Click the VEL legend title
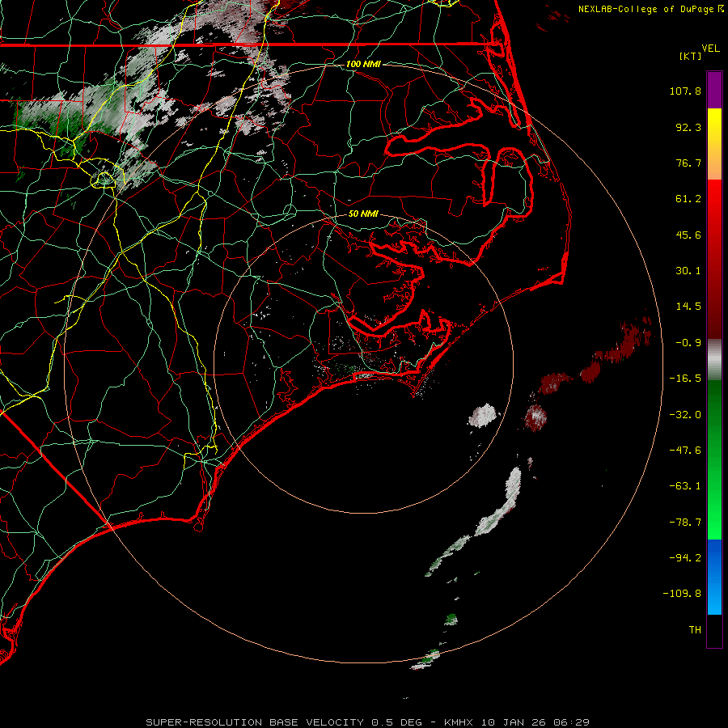This screenshot has height=728, width=728. (710, 49)
